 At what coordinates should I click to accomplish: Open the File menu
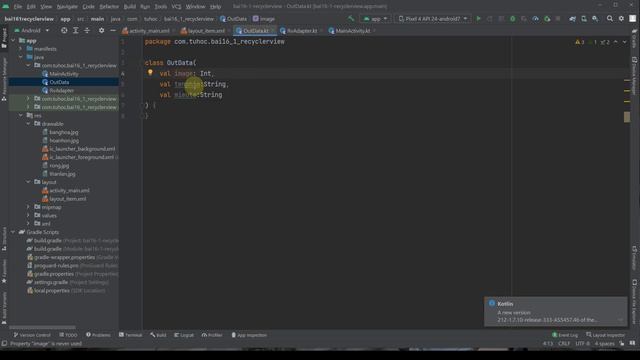pyautogui.click(x=18, y=7)
